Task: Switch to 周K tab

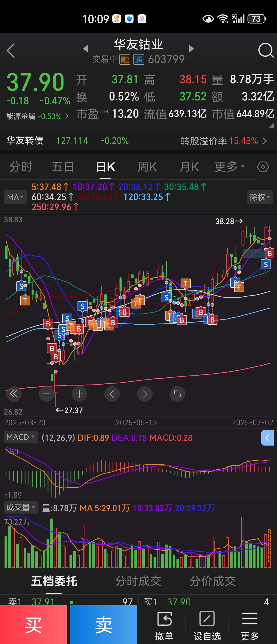Action: 147,167
